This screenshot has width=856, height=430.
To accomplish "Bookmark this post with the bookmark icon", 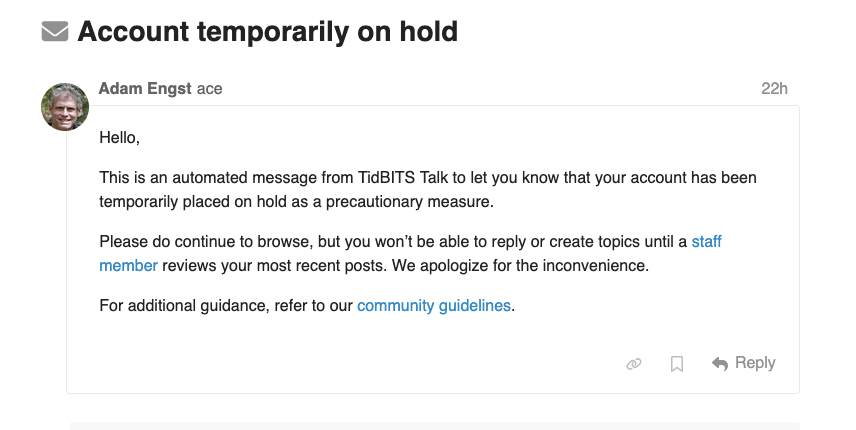I will click(x=677, y=364).
